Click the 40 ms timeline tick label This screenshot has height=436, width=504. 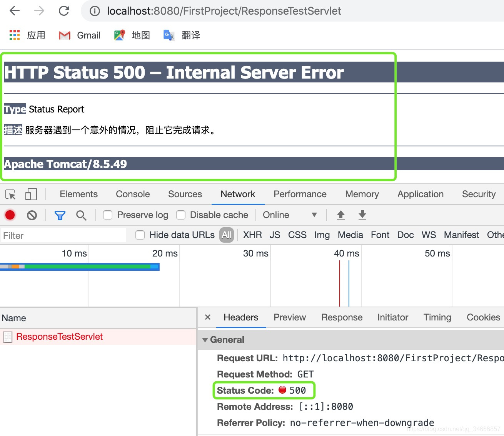(x=346, y=253)
